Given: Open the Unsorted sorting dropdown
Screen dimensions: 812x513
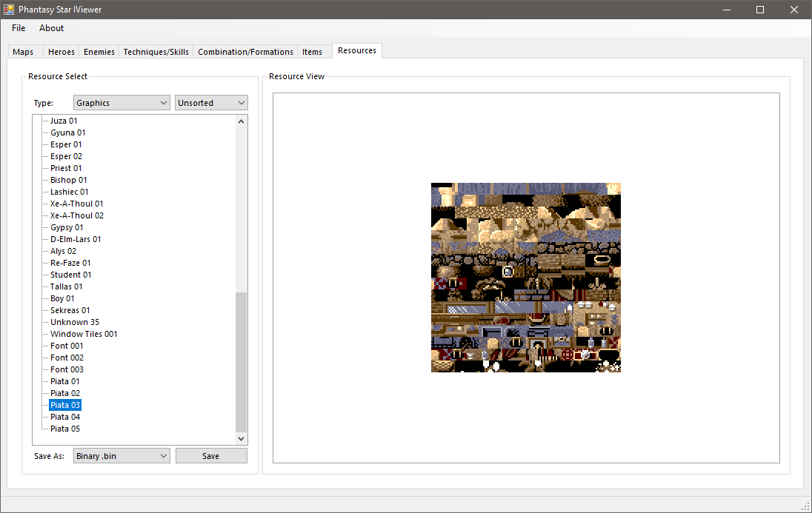Looking at the screenshot, I should click(211, 102).
